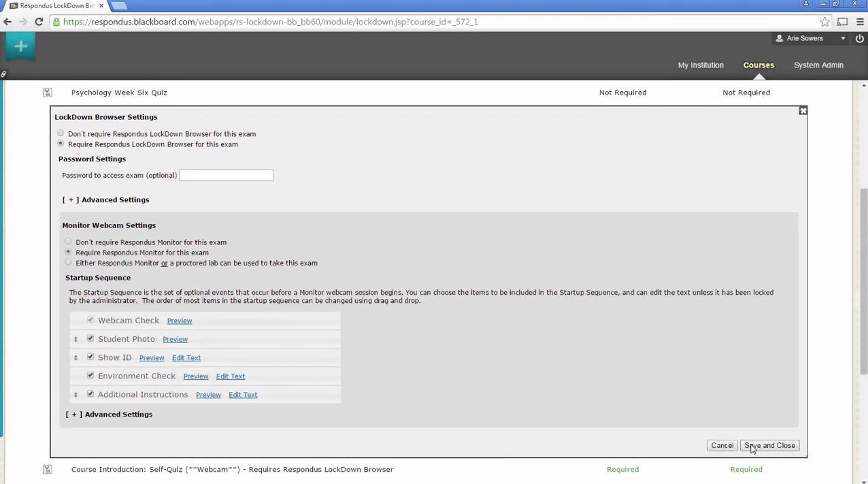Reload the current page
This screenshot has width=868, height=484.
pyautogui.click(x=39, y=22)
